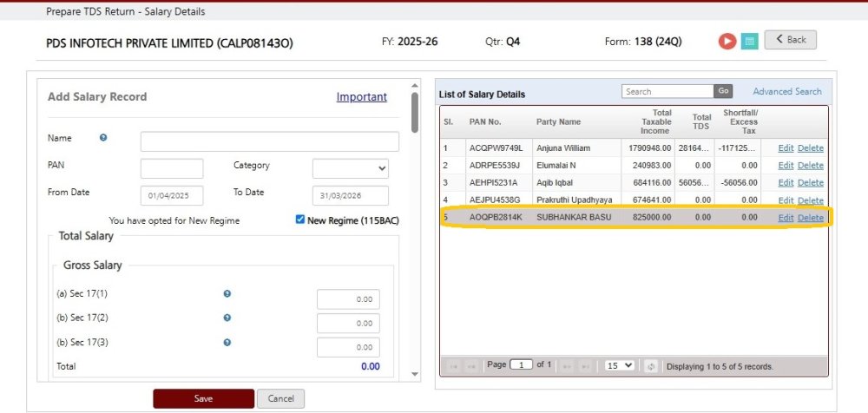Select the -56056.00 shortfall cell
Image resolution: width=868 pixels, height=413 pixels.
(x=739, y=183)
